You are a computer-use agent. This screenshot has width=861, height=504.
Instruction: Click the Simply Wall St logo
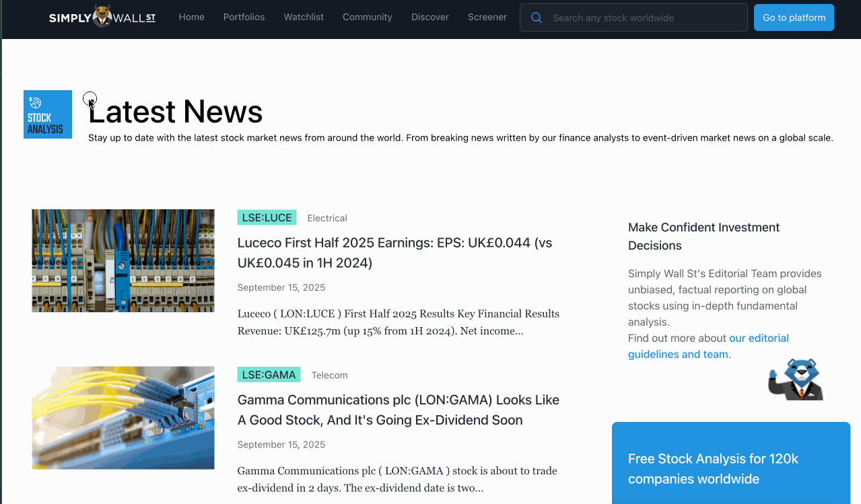[x=102, y=17]
